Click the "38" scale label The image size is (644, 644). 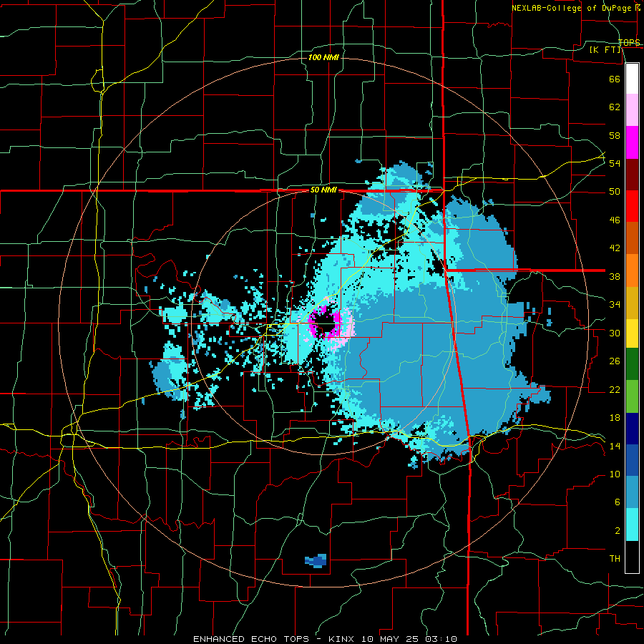(615, 276)
